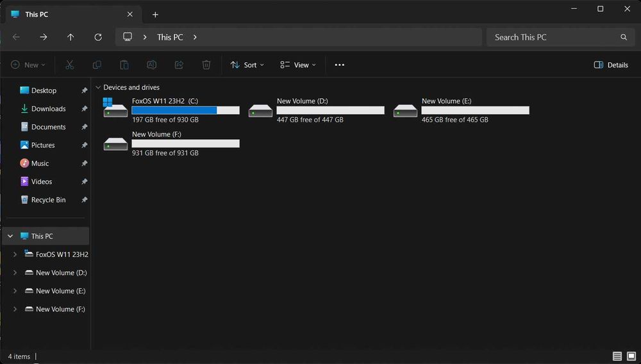Open Recycle Bin in the sidebar

[48, 200]
